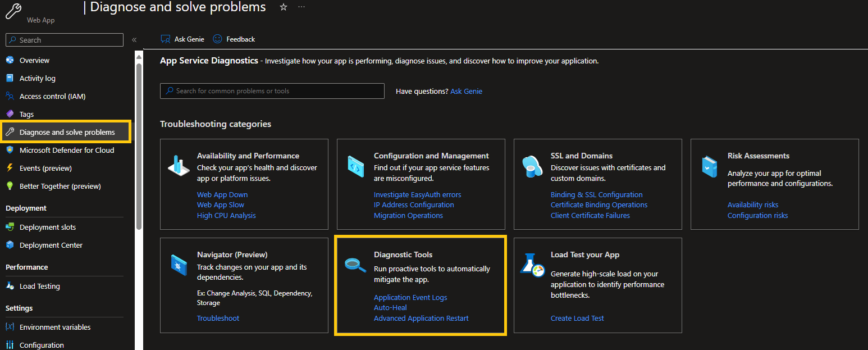The height and width of the screenshot is (350, 868).
Task: Select the SSL and Domains category icon
Action: [x=532, y=166]
